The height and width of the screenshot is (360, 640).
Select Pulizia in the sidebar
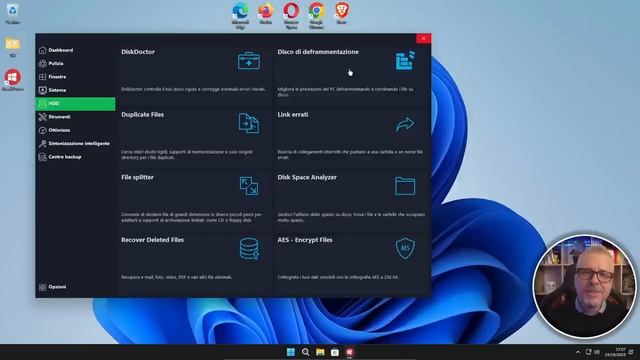pyautogui.click(x=76, y=64)
